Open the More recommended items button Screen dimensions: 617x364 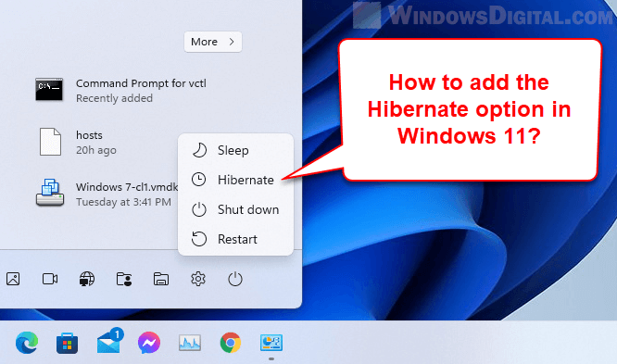213,42
